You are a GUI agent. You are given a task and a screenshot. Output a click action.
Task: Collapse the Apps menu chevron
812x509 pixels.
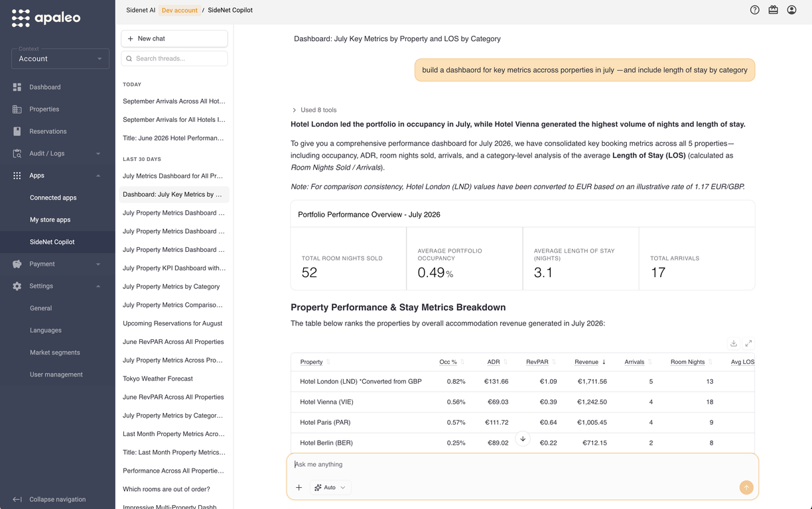point(98,176)
